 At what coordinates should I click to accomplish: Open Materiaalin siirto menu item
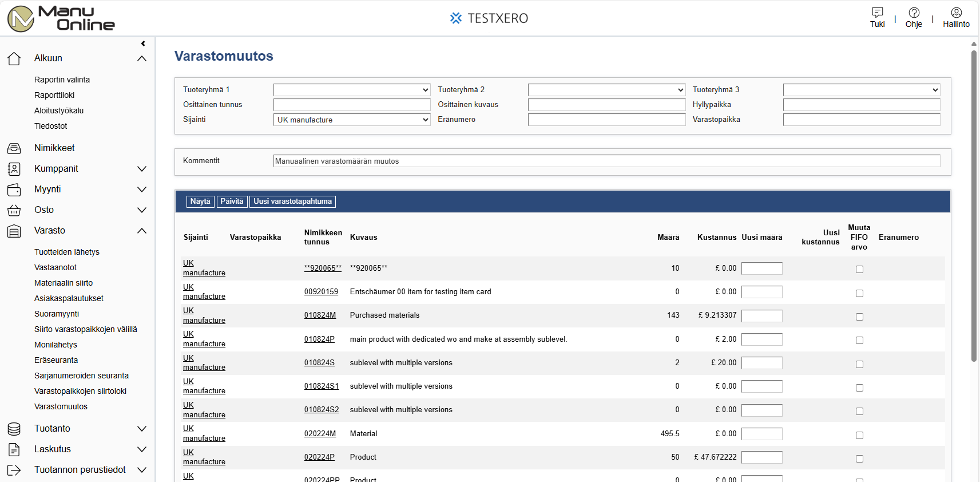(x=64, y=283)
